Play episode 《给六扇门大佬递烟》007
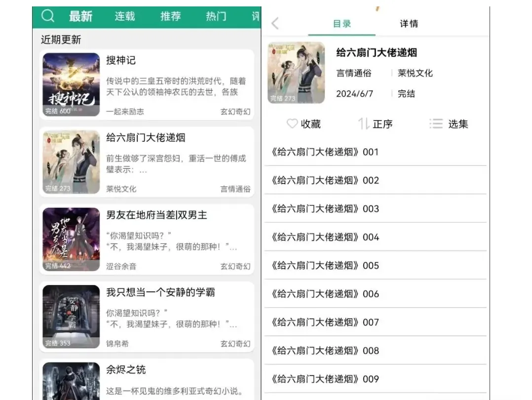Viewport: 532px width, 400px height. click(376, 322)
